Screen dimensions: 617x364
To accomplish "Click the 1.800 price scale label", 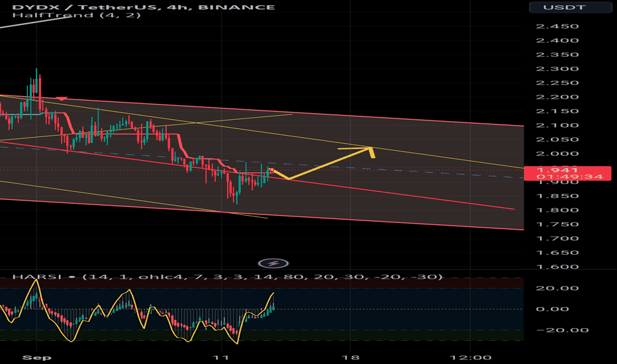I will [557, 210].
